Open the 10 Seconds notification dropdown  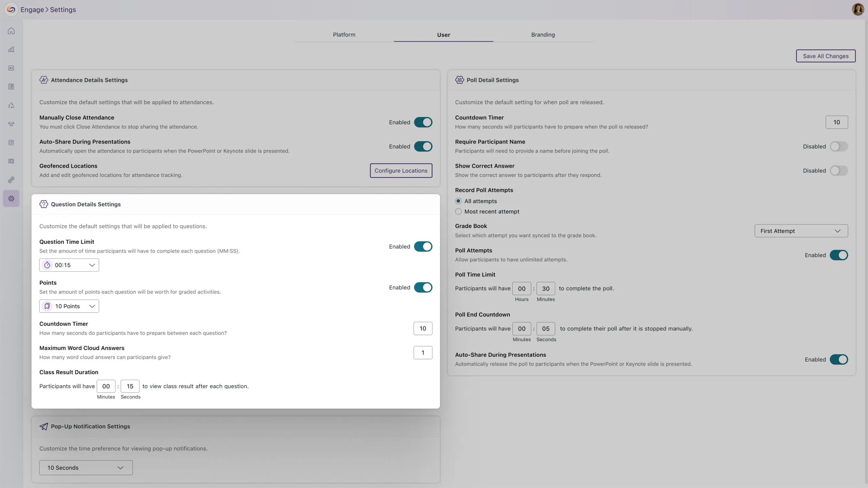click(x=86, y=468)
